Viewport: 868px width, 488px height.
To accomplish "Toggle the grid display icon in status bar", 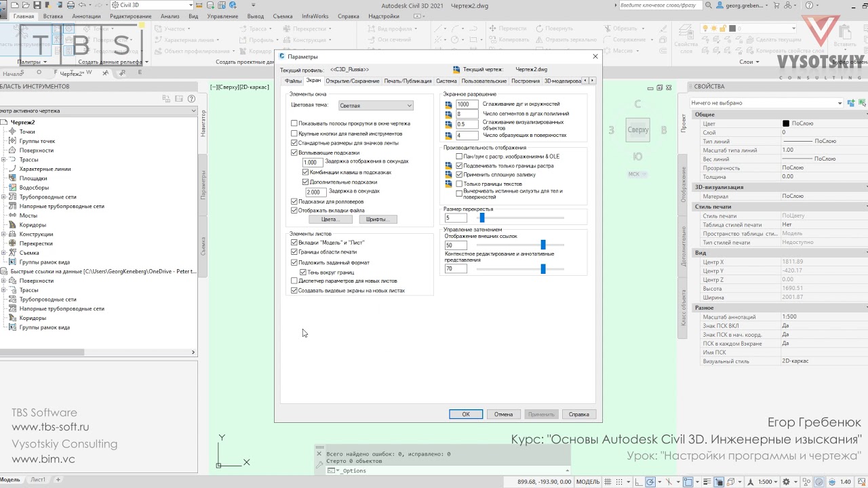I will 608,482.
